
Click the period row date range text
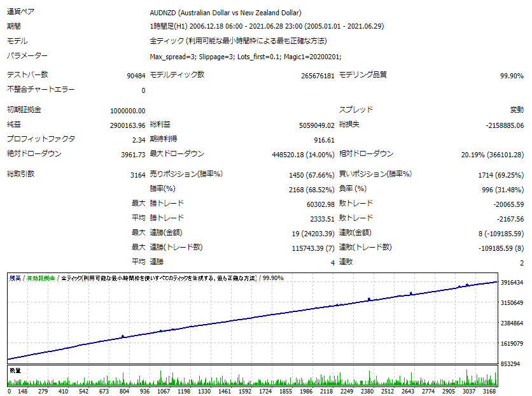click(x=267, y=26)
